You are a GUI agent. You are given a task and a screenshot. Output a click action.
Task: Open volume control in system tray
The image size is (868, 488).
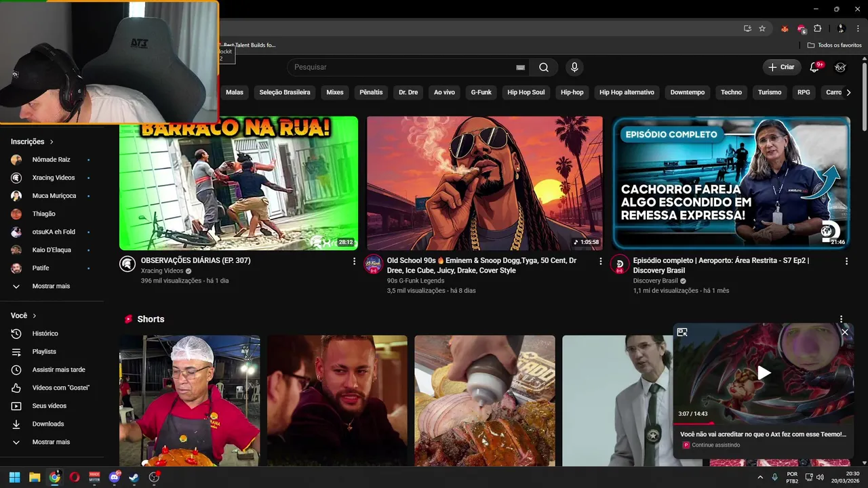pos(821,477)
